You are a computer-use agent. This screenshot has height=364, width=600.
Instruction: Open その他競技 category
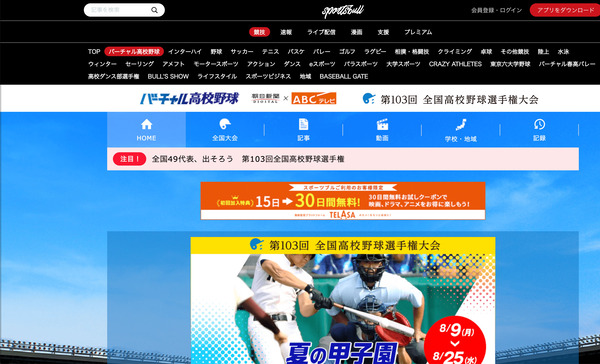515,52
